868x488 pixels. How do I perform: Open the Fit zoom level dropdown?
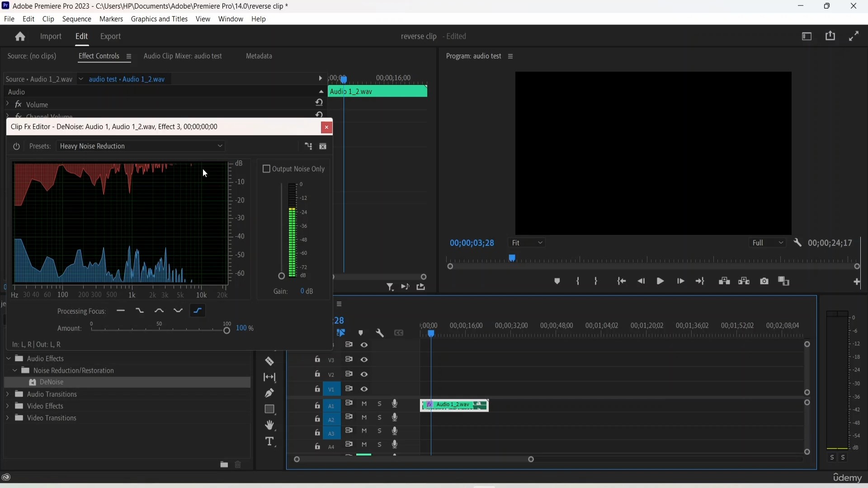[x=528, y=244]
